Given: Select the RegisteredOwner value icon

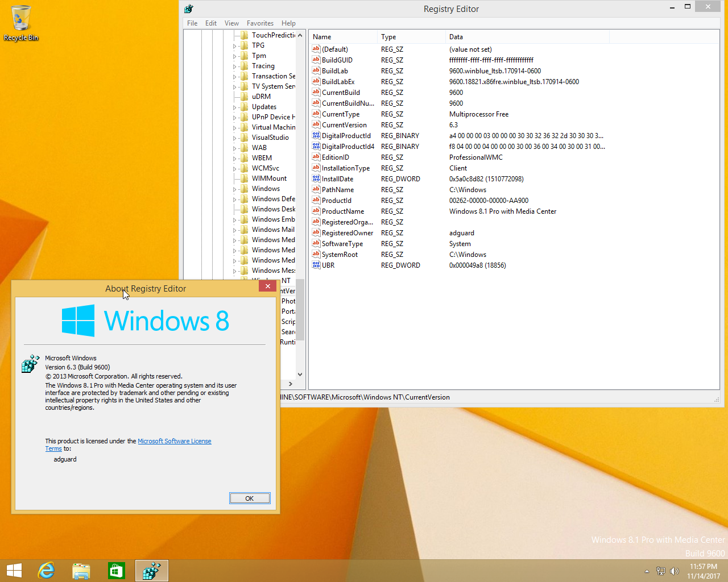Looking at the screenshot, I should pyautogui.click(x=316, y=232).
